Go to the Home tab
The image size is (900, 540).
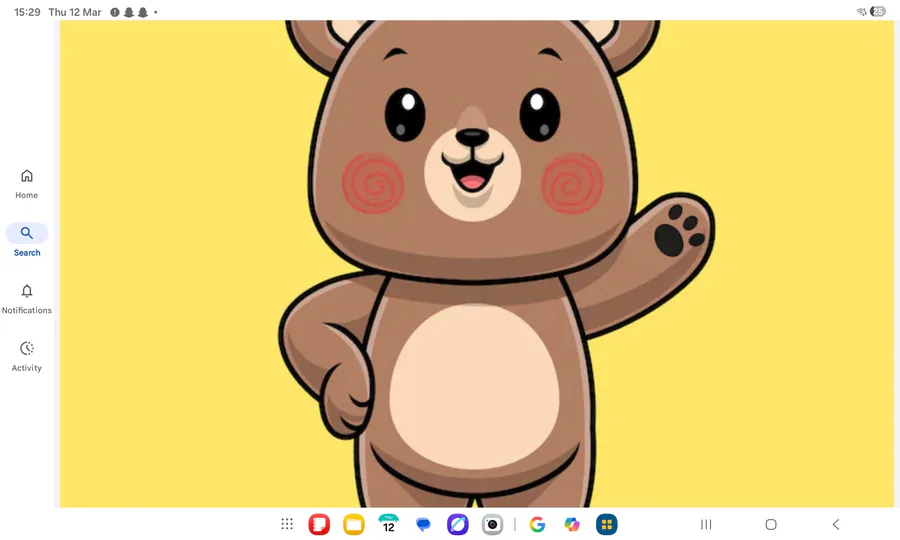coord(26,184)
